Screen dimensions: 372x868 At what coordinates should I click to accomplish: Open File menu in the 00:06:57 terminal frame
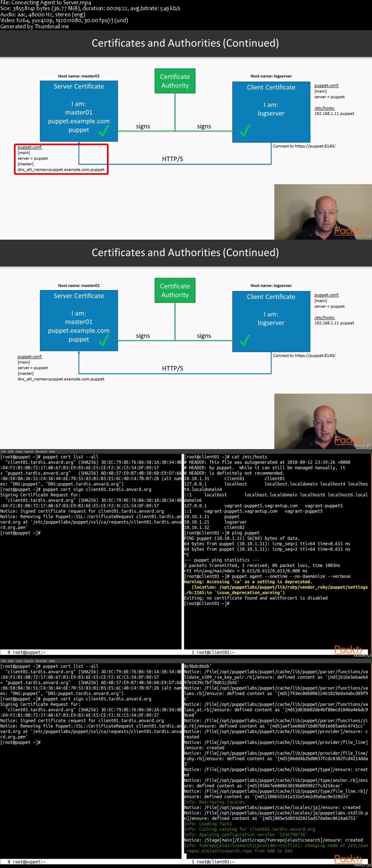3,452
